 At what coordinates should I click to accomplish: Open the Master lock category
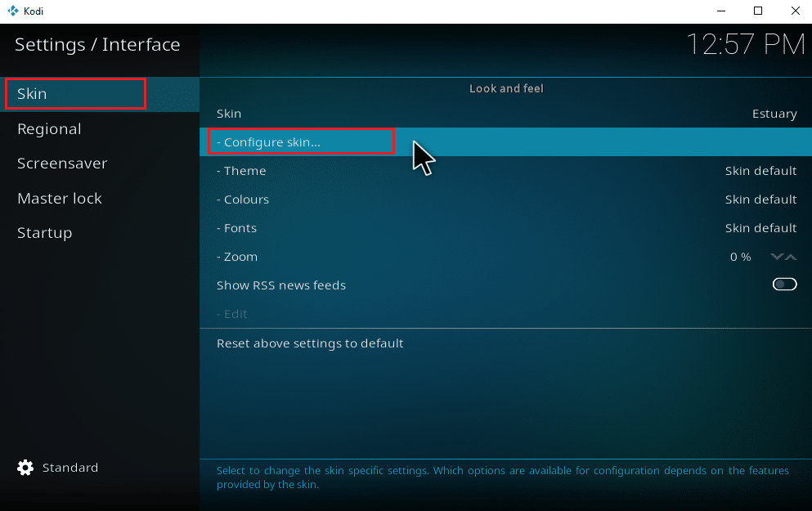pos(100,199)
